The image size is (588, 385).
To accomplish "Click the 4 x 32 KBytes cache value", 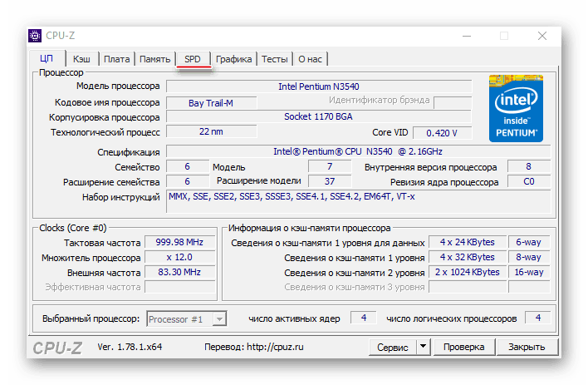I will click(468, 257).
